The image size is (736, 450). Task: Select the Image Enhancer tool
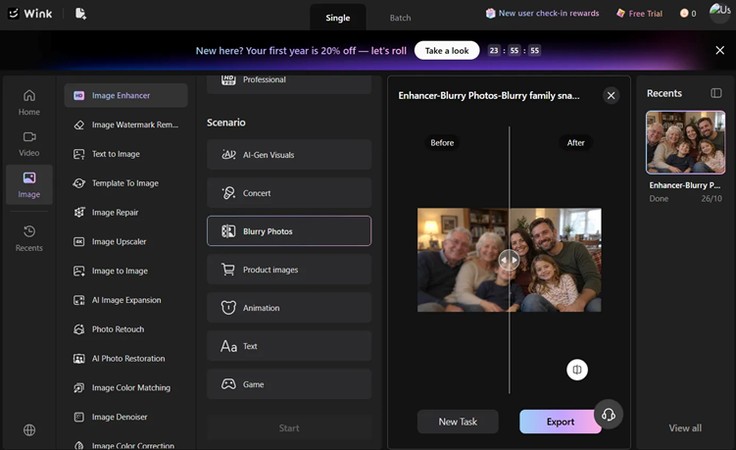126,95
